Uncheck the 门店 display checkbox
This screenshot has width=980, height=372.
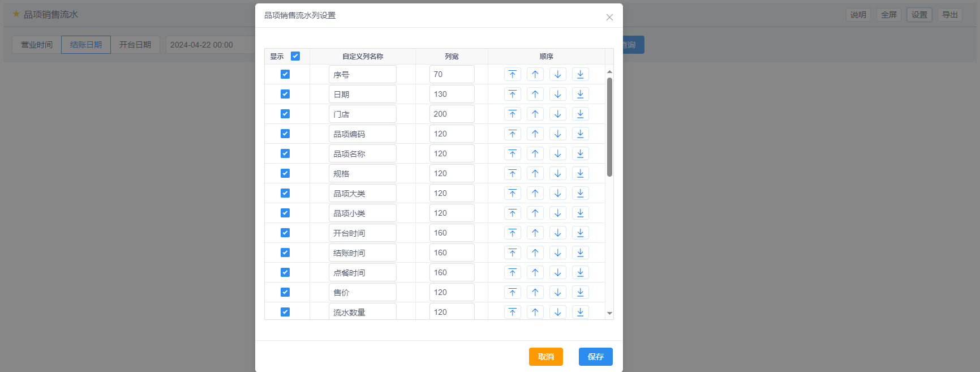coord(285,114)
